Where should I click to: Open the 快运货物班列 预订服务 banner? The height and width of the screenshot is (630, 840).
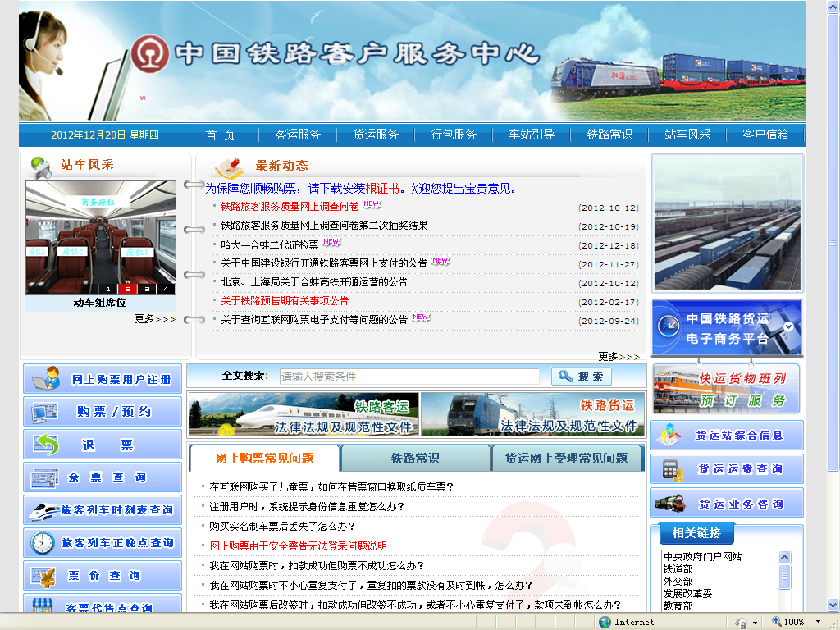(727, 389)
